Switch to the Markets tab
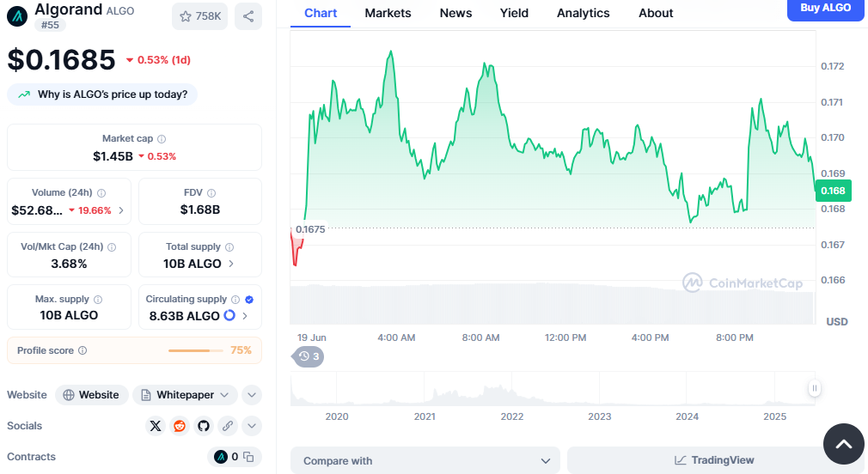The image size is (868, 474). click(x=388, y=13)
